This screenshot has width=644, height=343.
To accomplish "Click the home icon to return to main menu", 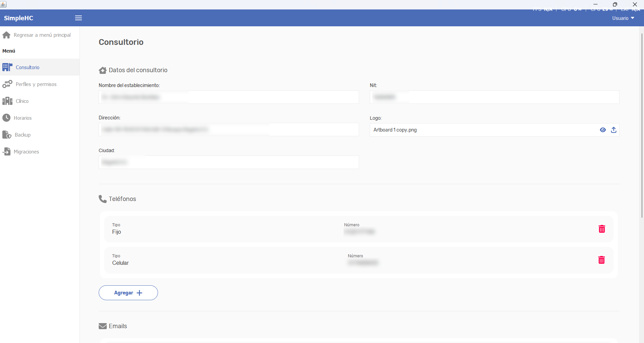I will tap(6, 35).
